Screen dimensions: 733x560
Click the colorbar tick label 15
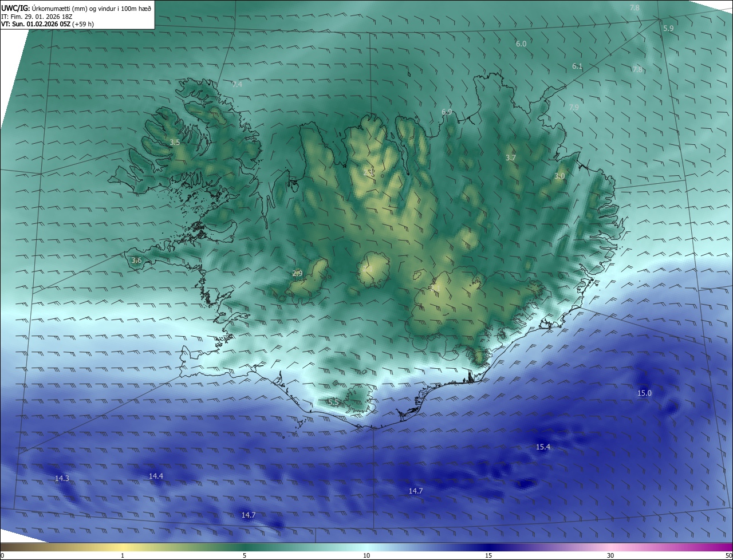pyautogui.click(x=488, y=555)
